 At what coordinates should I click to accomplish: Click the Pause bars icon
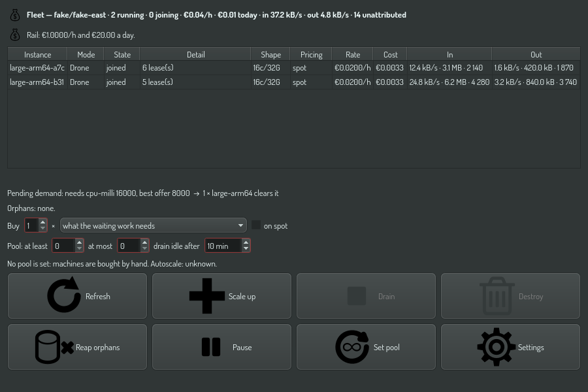(x=211, y=347)
